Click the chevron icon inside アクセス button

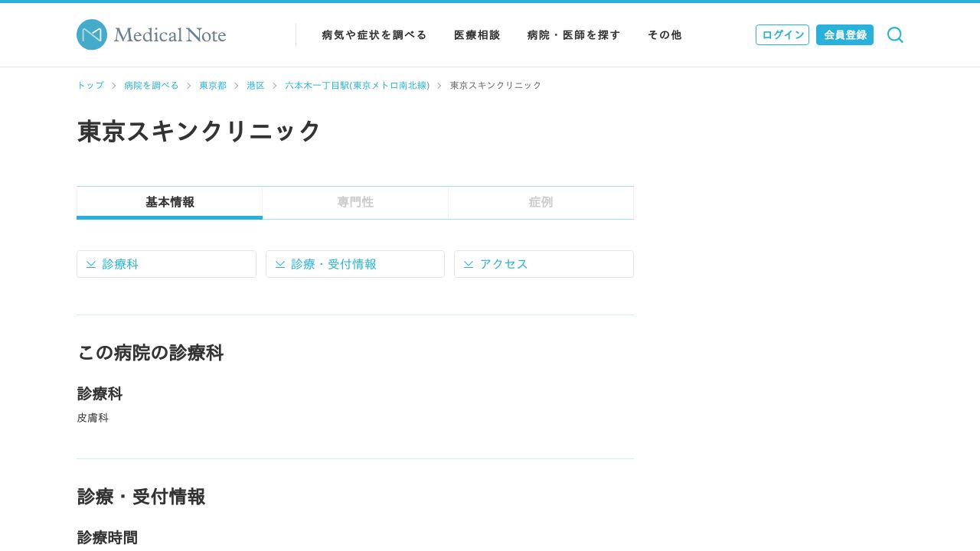coord(469,264)
